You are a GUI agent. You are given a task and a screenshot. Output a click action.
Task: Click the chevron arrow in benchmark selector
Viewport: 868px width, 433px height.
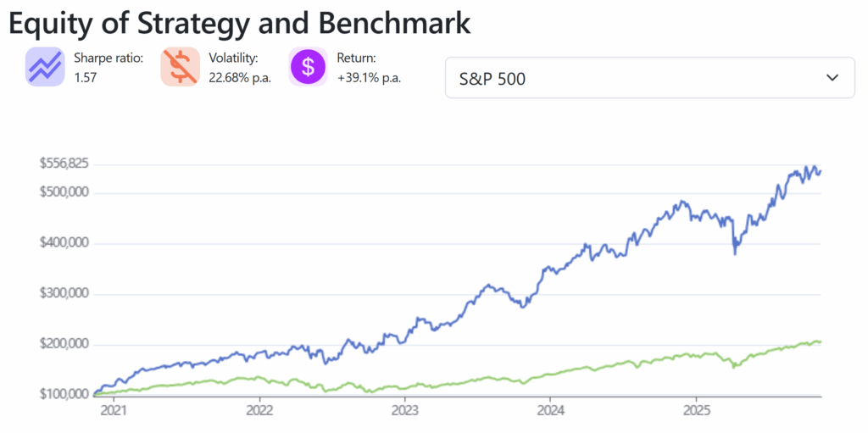click(x=832, y=78)
